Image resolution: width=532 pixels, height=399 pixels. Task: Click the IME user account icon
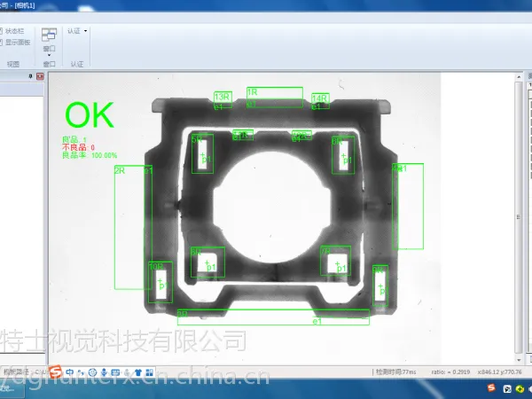pos(127,372)
